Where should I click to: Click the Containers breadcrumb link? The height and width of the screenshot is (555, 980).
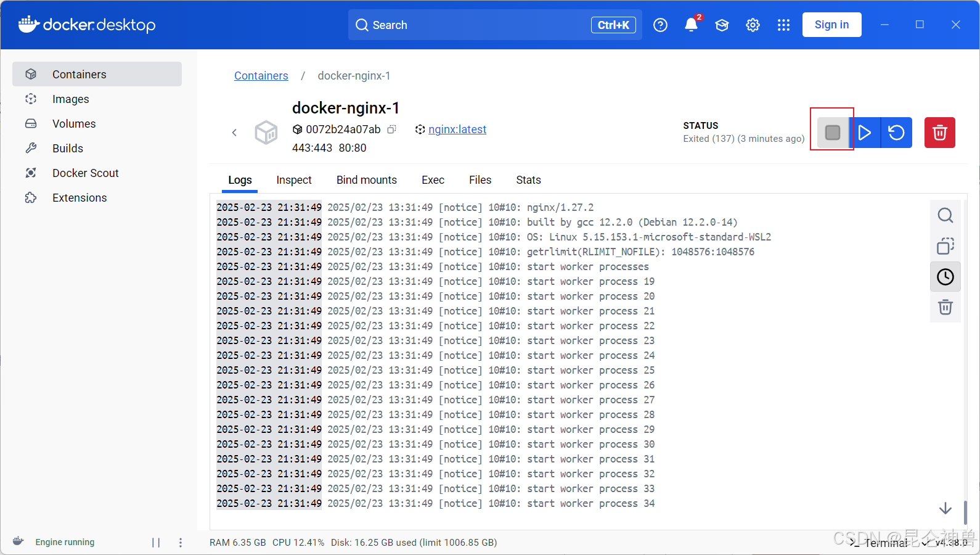261,75
